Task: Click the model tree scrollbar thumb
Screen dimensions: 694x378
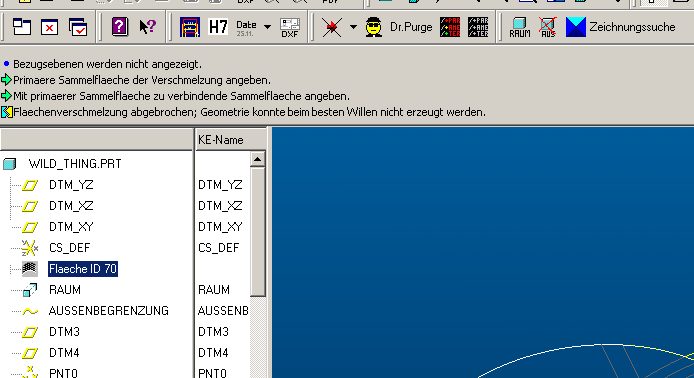Action: pyautogui.click(x=258, y=231)
